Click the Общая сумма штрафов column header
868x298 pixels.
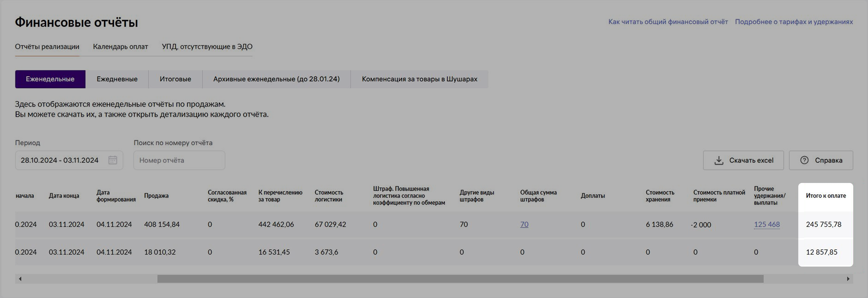538,196
